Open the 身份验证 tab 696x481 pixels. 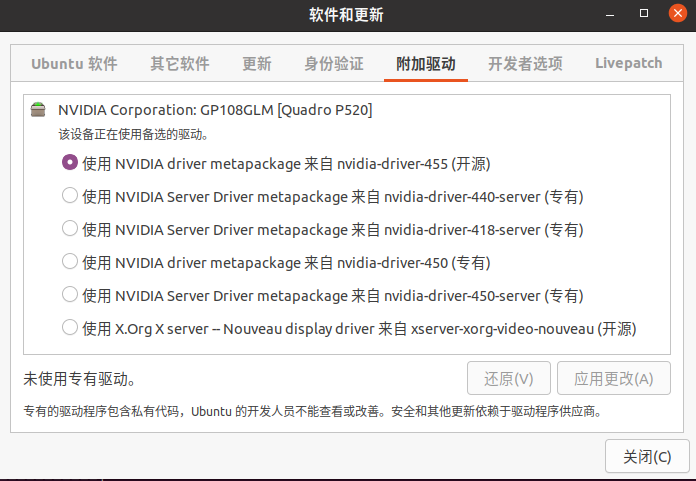click(x=334, y=63)
